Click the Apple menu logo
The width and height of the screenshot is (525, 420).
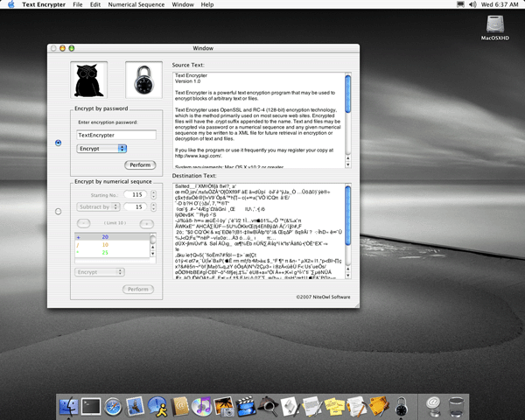(x=11, y=4)
